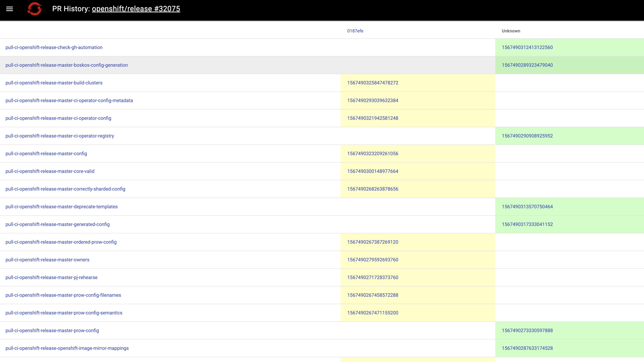Viewport: 644px width, 362px height.
Task: Open the master-core-valid job link
Action: [50, 171]
